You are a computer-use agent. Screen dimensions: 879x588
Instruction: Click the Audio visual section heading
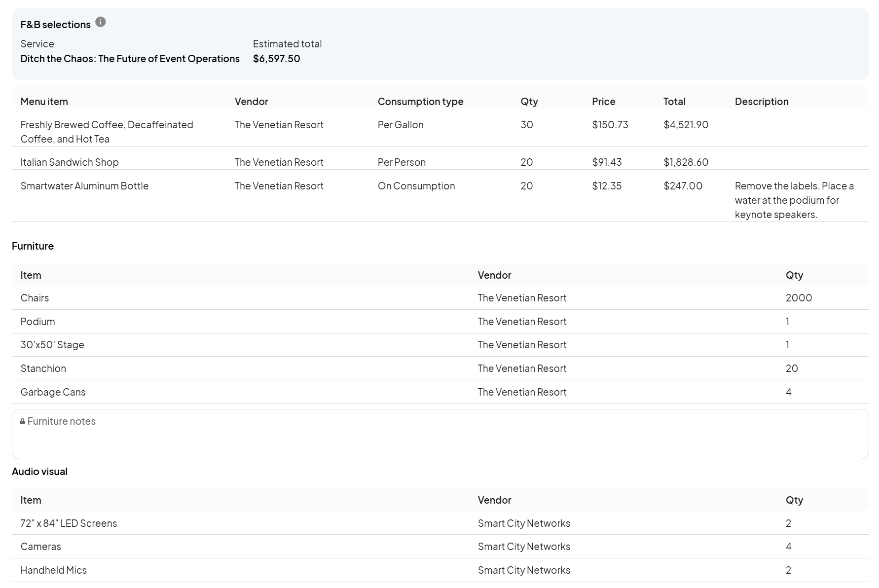[x=39, y=472]
